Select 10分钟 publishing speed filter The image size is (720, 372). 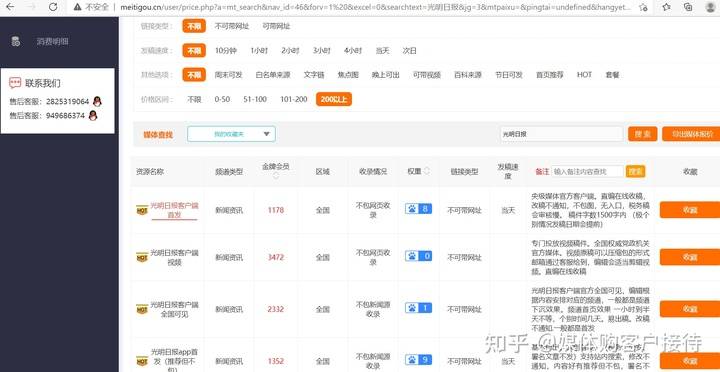[x=225, y=51]
